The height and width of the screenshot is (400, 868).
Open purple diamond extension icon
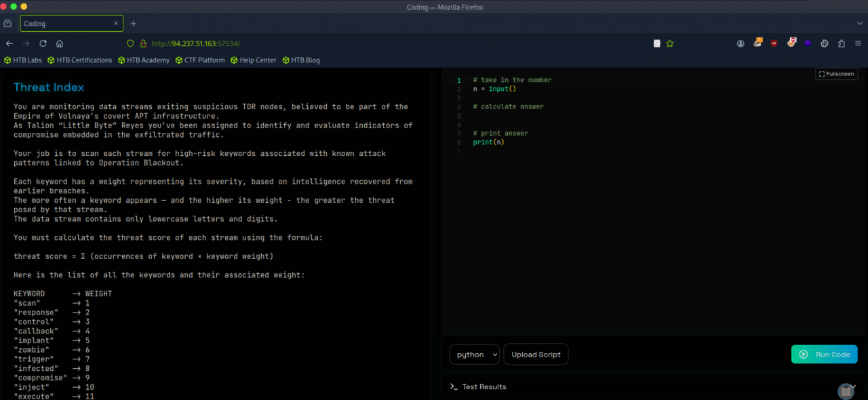pos(808,43)
